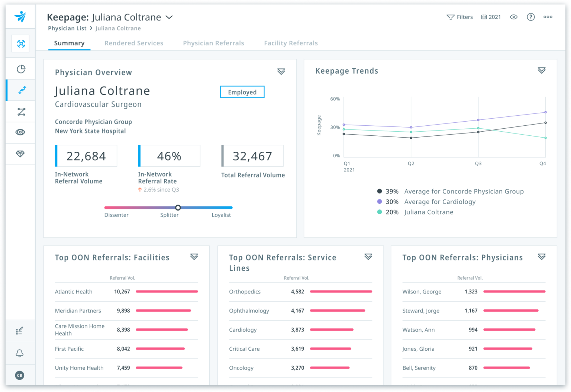Screen dimensions: 571x392
Task: Collapse the Top OON Referrals: Facilities panel chevron
Action: 194,257
